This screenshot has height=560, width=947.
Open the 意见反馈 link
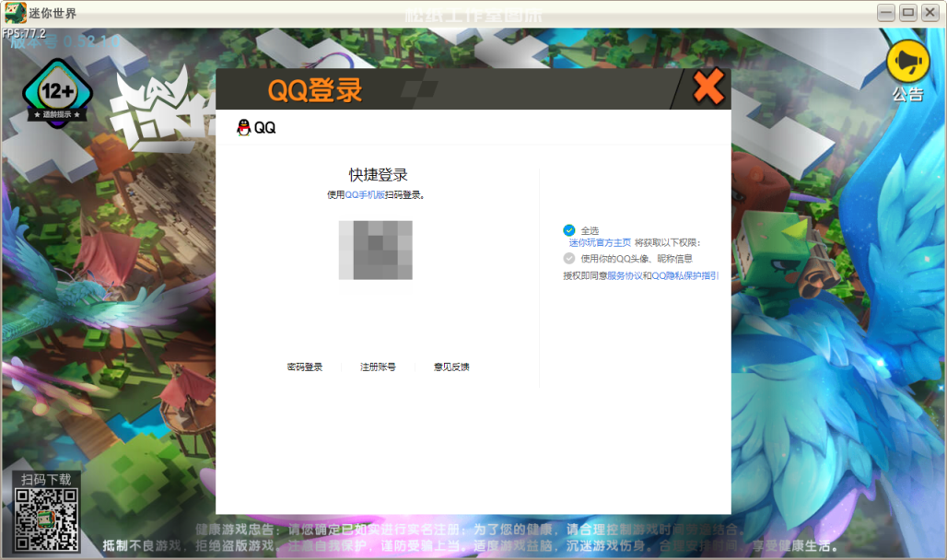(x=451, y=367)
